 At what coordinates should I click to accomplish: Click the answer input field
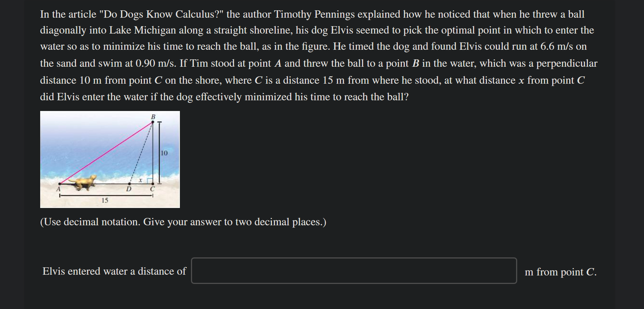pyautogui.click(x=354, y=270)
